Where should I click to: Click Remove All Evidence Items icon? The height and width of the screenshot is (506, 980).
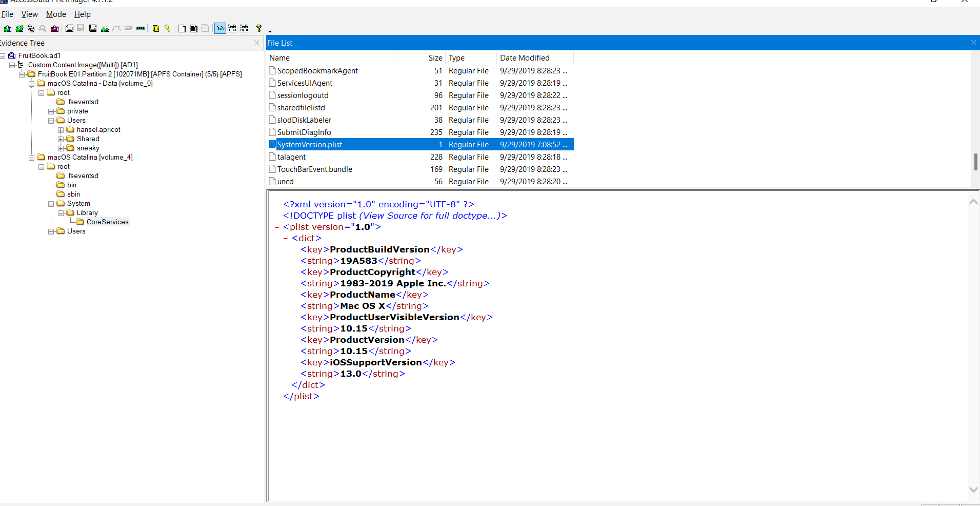[x=55, y=28]
